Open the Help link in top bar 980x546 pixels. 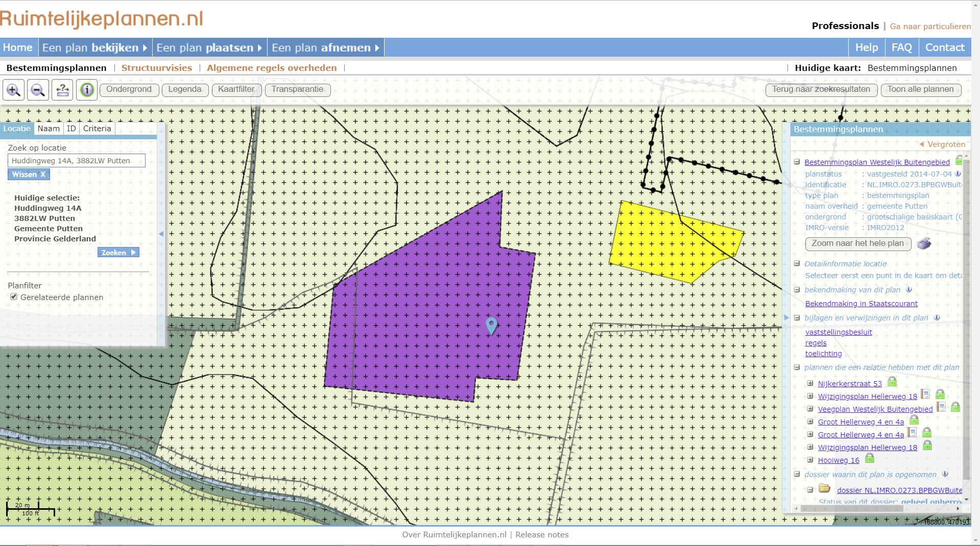tap(867, 47)
